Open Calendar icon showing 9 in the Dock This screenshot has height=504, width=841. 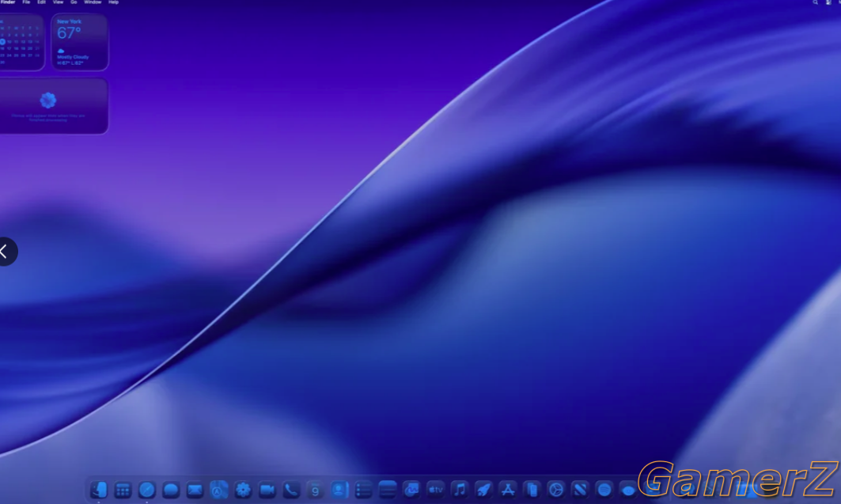316,490
